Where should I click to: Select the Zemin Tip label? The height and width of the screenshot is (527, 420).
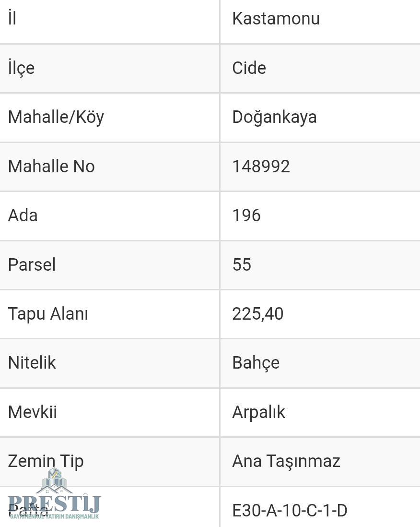46,461
